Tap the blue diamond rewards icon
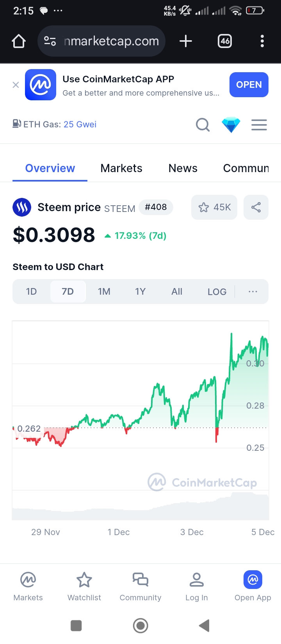This screenshot has width=281, height=644. coord(231,125)
